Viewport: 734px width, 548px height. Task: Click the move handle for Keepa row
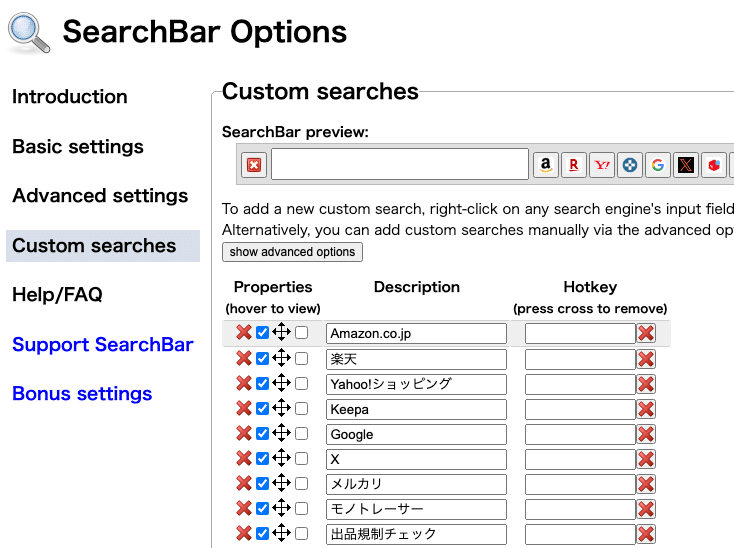[x=281, y=408]
